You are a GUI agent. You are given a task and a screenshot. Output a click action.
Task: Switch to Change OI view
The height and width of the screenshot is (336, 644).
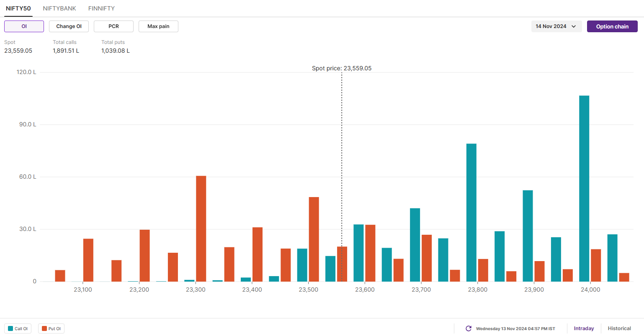click(69, 26)
